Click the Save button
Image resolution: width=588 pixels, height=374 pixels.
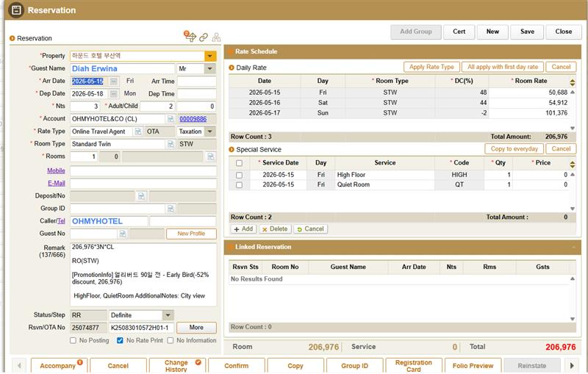[x=527, y=32]
